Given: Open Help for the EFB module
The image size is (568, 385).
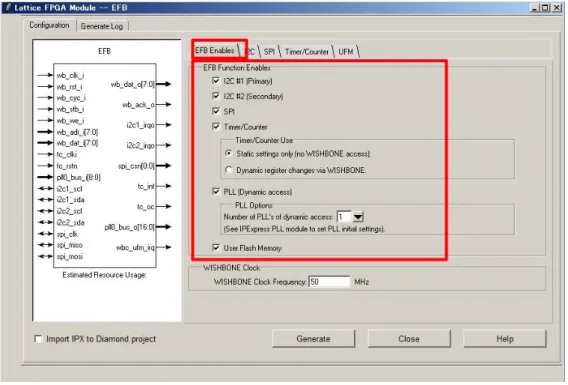Looking at the screenshot, I should point(505,339).
